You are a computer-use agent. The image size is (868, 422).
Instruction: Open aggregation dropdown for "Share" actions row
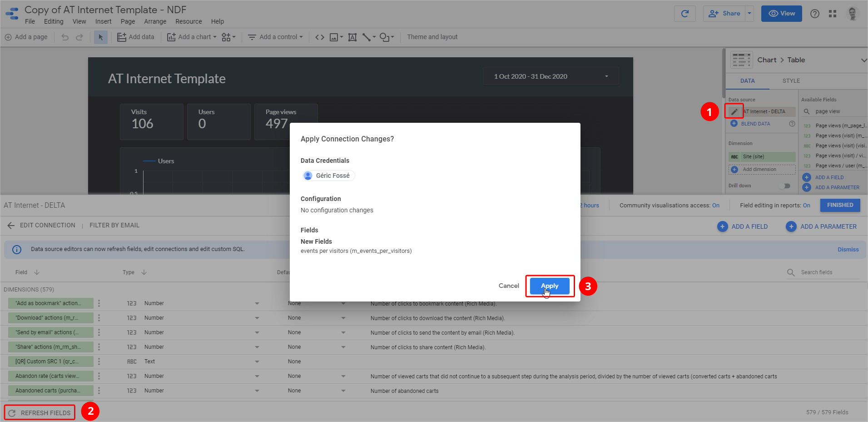click(343, 347)
